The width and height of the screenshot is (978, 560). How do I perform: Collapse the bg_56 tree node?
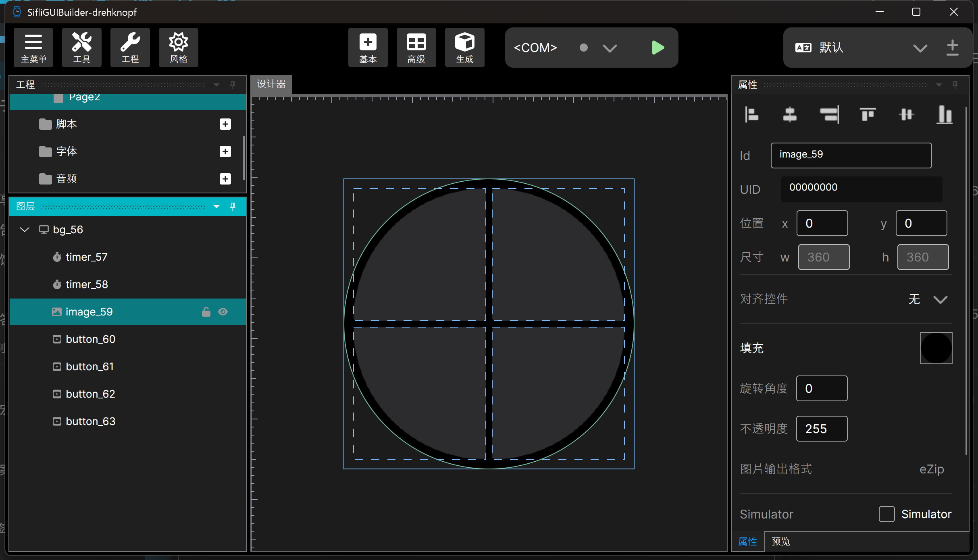point(25,230)
